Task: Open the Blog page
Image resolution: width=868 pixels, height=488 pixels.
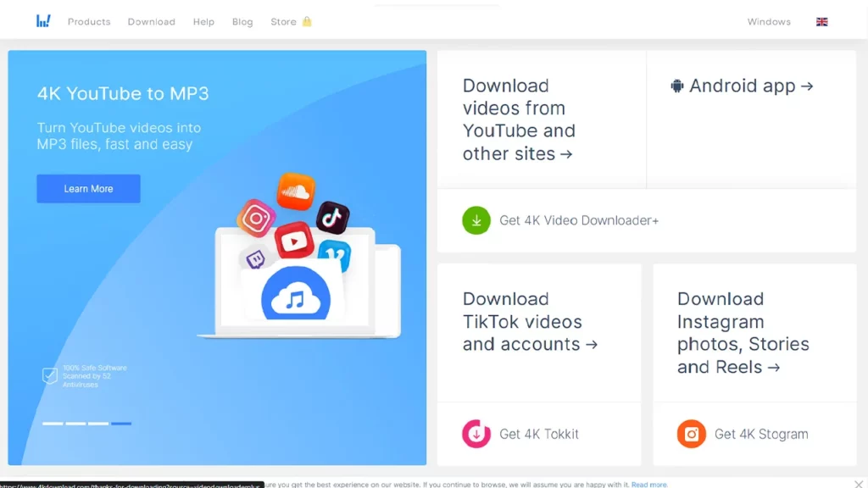Action: (242, 22)
